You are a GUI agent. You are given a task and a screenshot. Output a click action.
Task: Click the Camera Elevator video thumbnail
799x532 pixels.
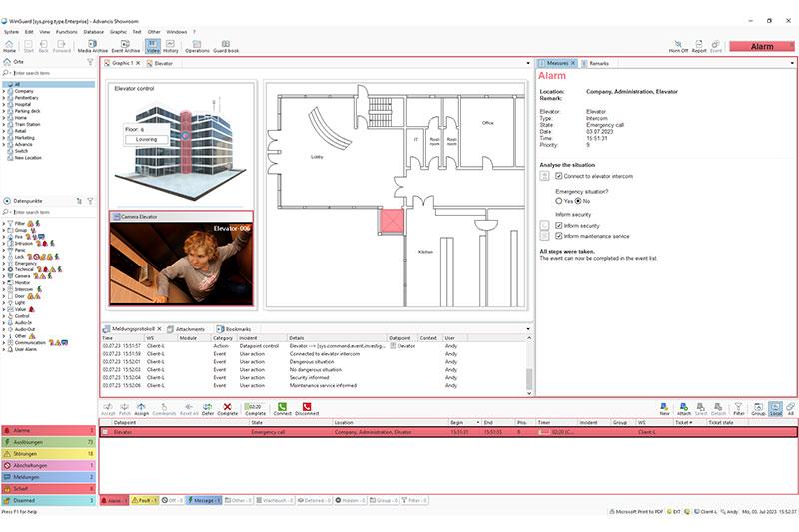(x=181, y=264)
